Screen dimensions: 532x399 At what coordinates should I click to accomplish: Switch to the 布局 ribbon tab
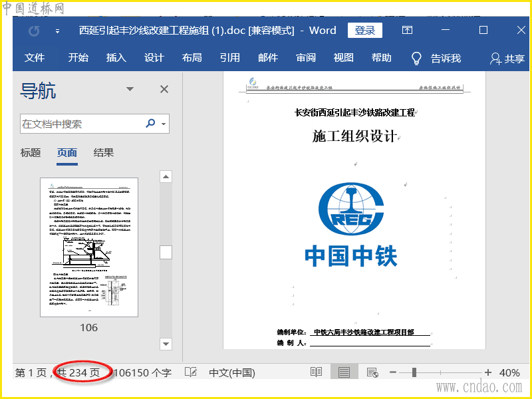point(192,58)
